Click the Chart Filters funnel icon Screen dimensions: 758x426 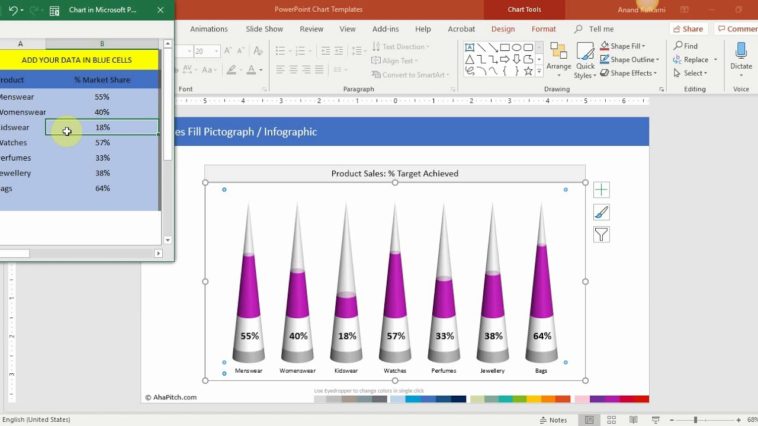click(601, 235)
